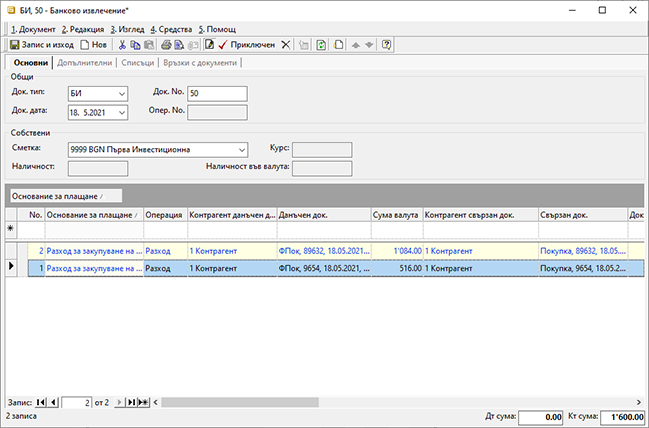Image resolution: width=649 pixels, height=428 pixels.
Task: Click the Кт сума total field
Action: click(x=622, y=417)
